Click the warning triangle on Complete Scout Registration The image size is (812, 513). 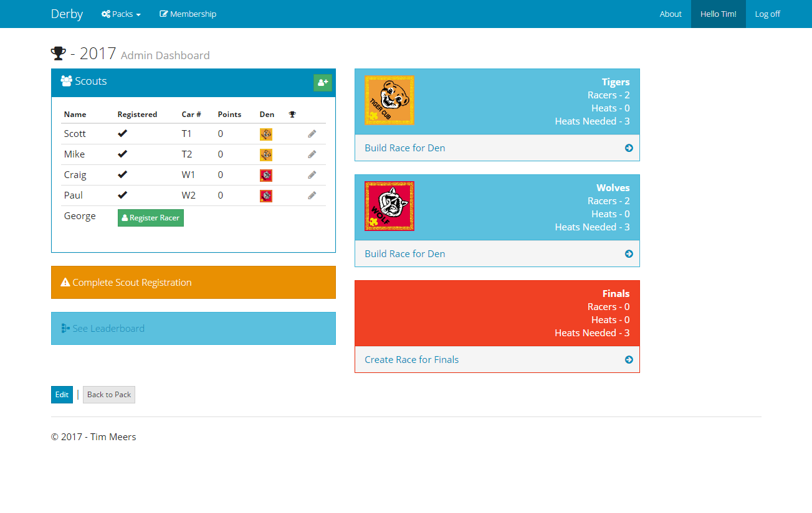(x=65, y=282)
